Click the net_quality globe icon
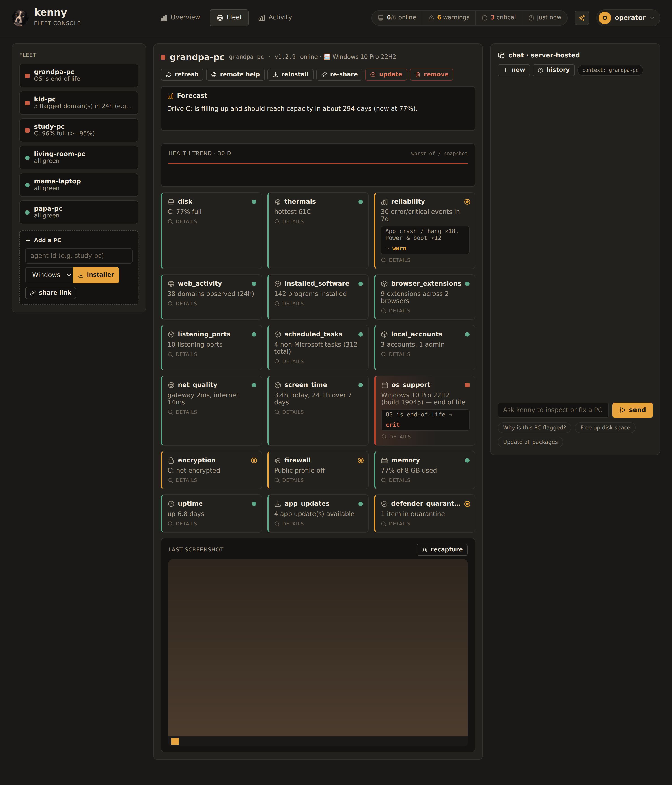The width and height of the screenshot is (672, 785). [x=171, y=385]
